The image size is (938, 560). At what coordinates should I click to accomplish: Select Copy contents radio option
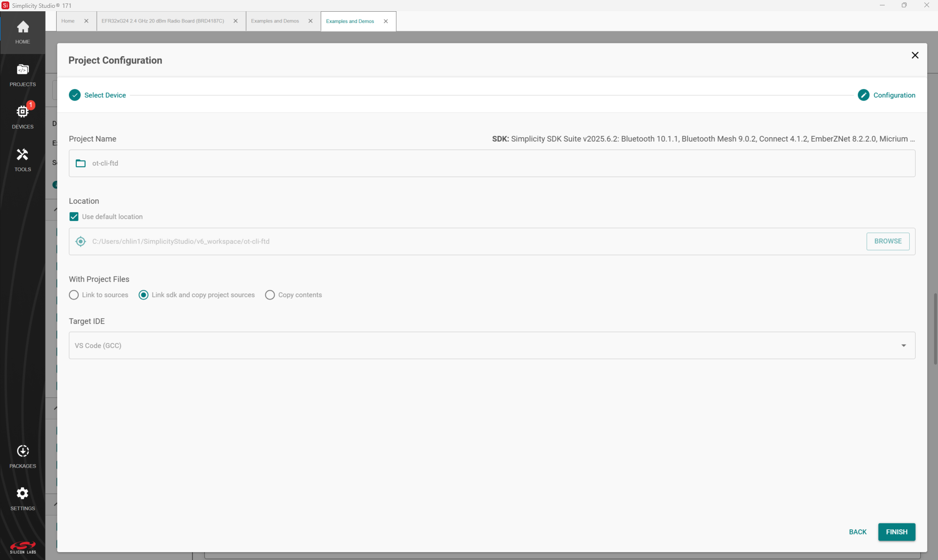pyautogui.click(x=270, y=295)
